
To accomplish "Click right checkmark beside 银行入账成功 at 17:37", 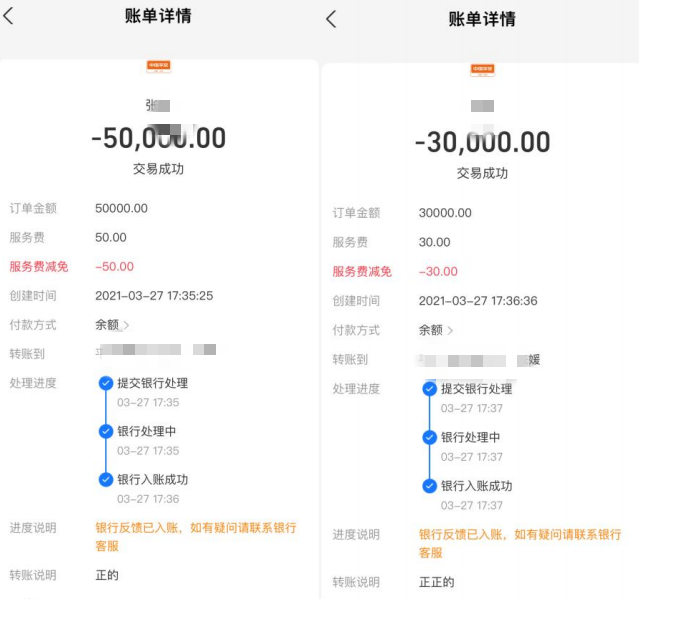I will point(430,486).
